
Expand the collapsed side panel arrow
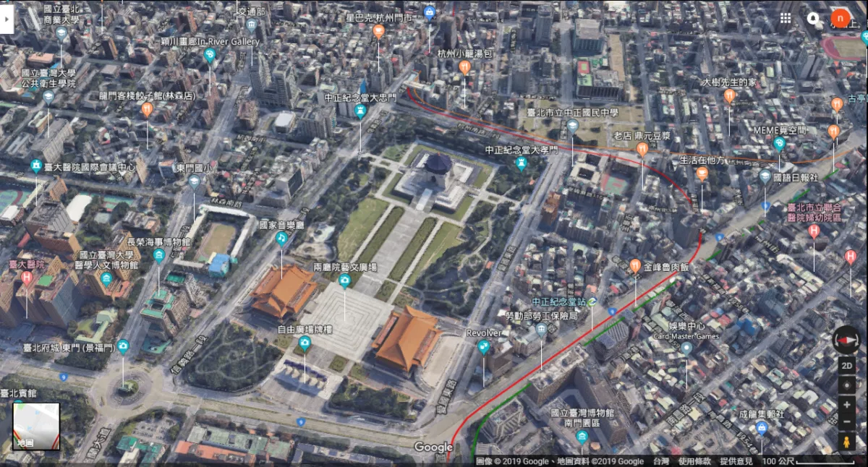(6, 20)
